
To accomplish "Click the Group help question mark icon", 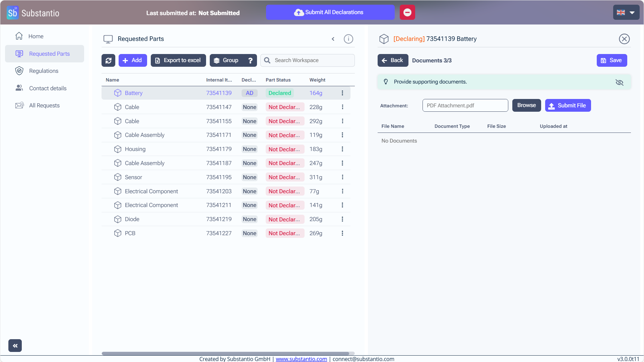I will (250, 60).
